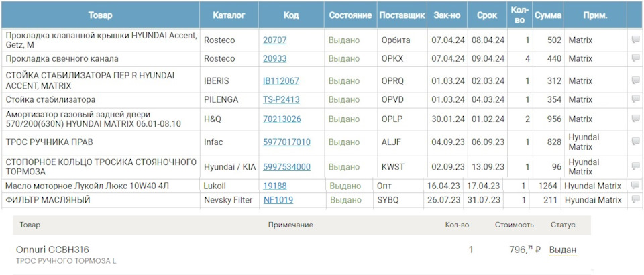This screenshot has height=275, width=644.
Task: Sort by the Код column header
Action: [291, 15]
